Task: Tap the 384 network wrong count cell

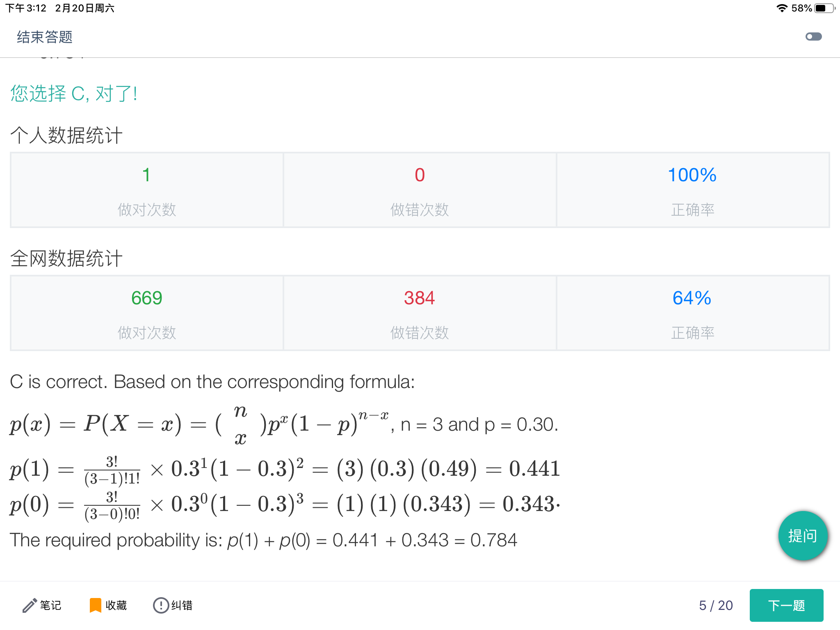Action: click(x=420, y=313)
